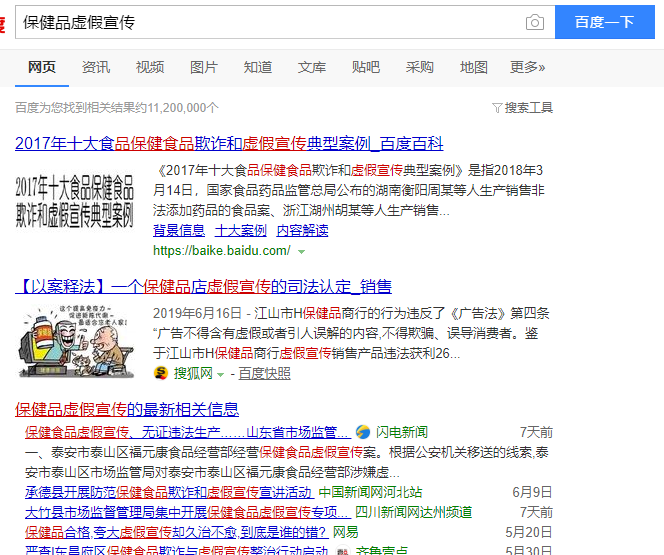Open the 知道 tab
Viewport: 664px width, 555px height.
[x=258, y=67]
